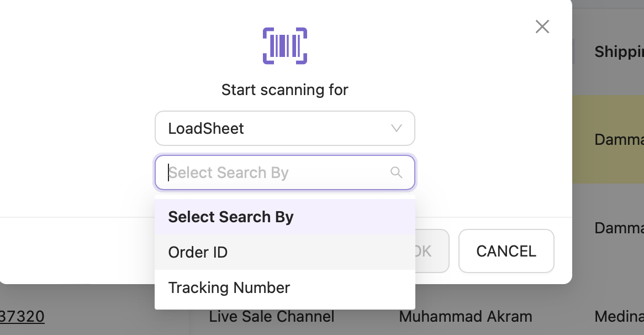Click Damma in the gray row
This screenshot has width=644, height=335.
619,228
